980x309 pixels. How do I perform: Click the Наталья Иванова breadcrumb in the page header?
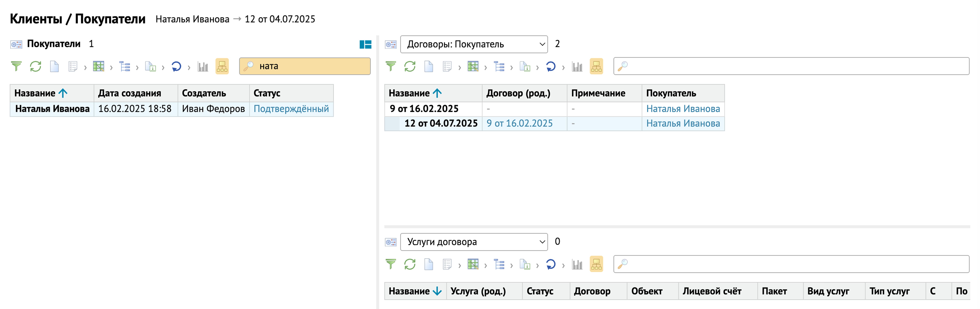point(192,19)
